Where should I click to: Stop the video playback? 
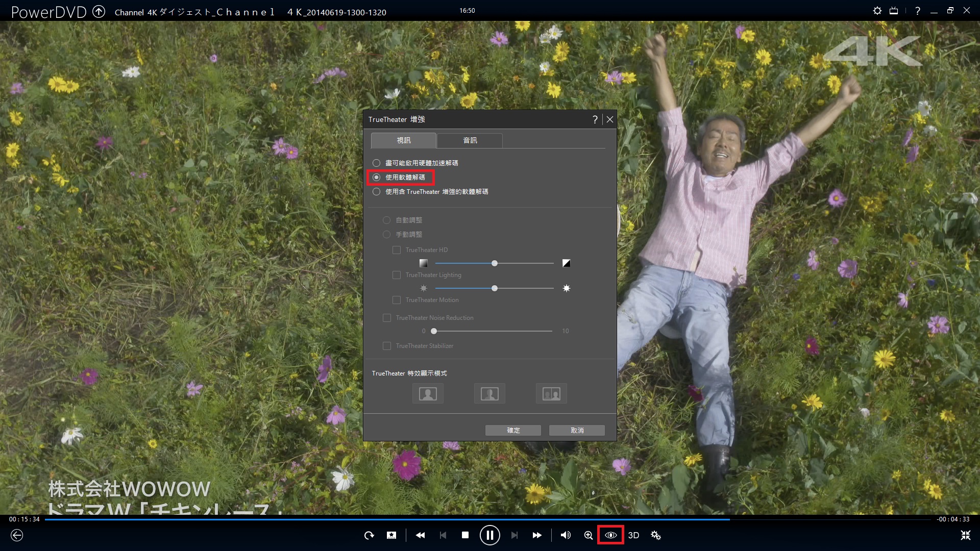465,535
